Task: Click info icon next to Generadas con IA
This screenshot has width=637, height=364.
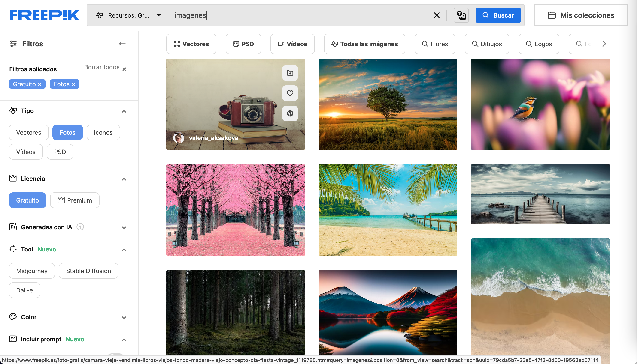Action: click(x=80, y=227)
